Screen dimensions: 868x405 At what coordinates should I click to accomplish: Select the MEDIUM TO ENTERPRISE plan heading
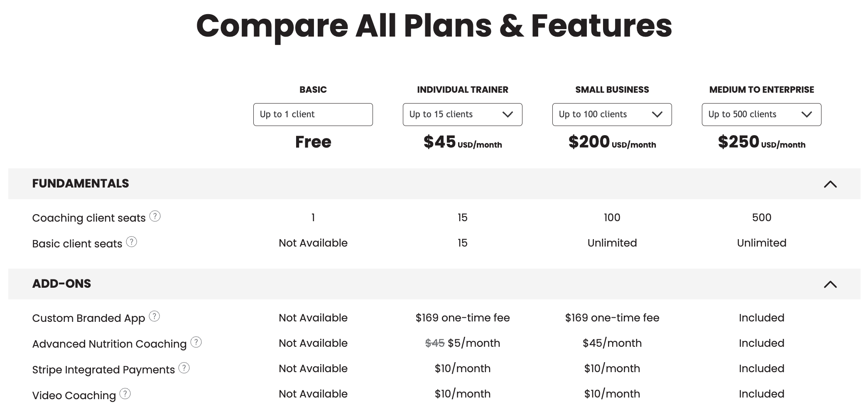(762, 90)
